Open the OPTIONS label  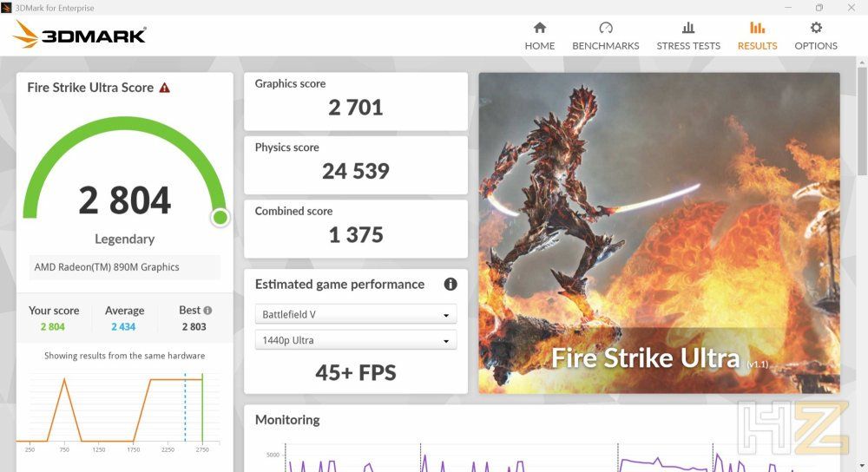coord(816,46)
